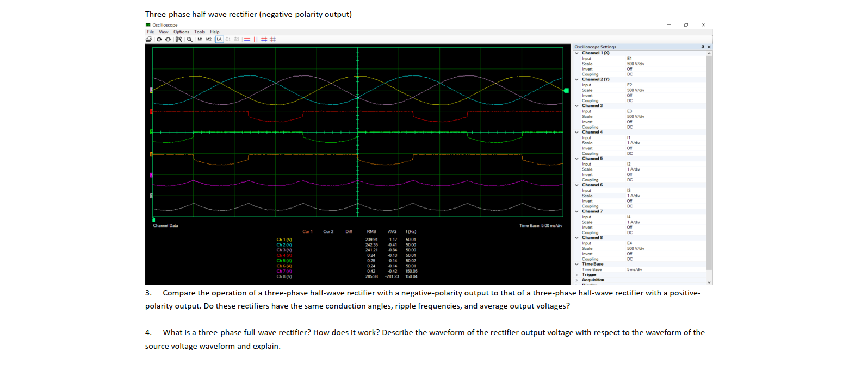Click settings panel scrollbar up arrow
This screenshot has width=868, height=365.
pos(709,53)
